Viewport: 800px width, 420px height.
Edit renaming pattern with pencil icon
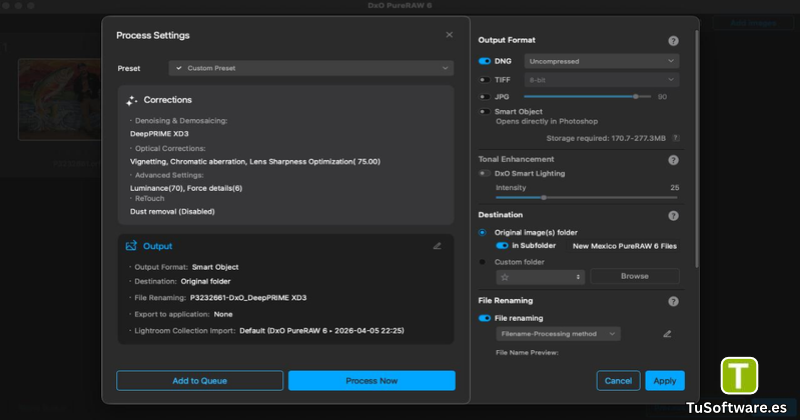(x=667, y=334)
